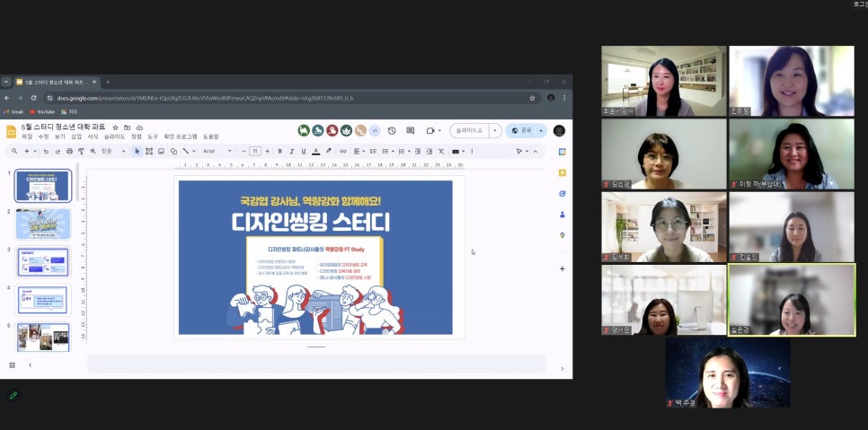Screen dimensions: 868x430
Task: Click the print icon in toolbar
Action: pos(69,151)
